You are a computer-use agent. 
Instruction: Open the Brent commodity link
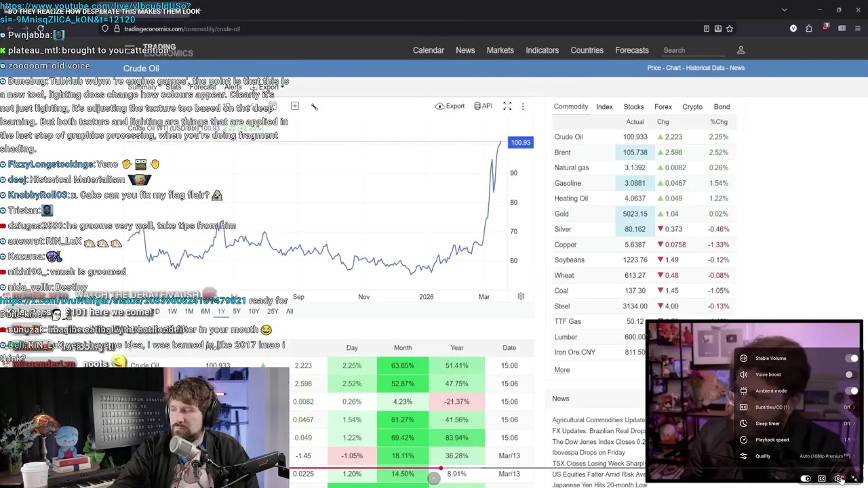(x=562, y=152)
